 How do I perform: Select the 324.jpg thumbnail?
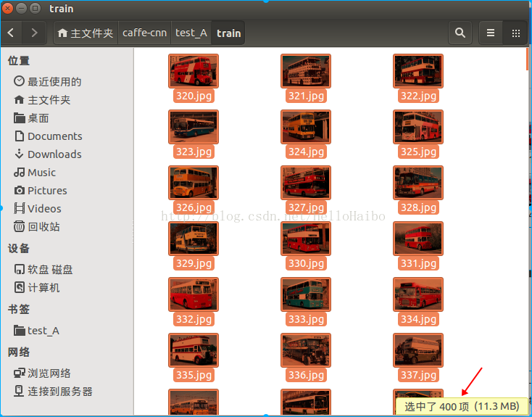[x=306, y=127]
